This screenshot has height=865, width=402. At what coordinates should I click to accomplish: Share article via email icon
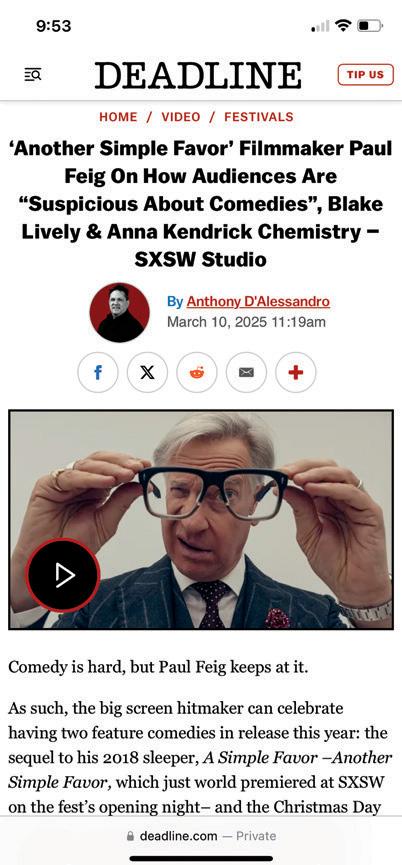(246, 372)
